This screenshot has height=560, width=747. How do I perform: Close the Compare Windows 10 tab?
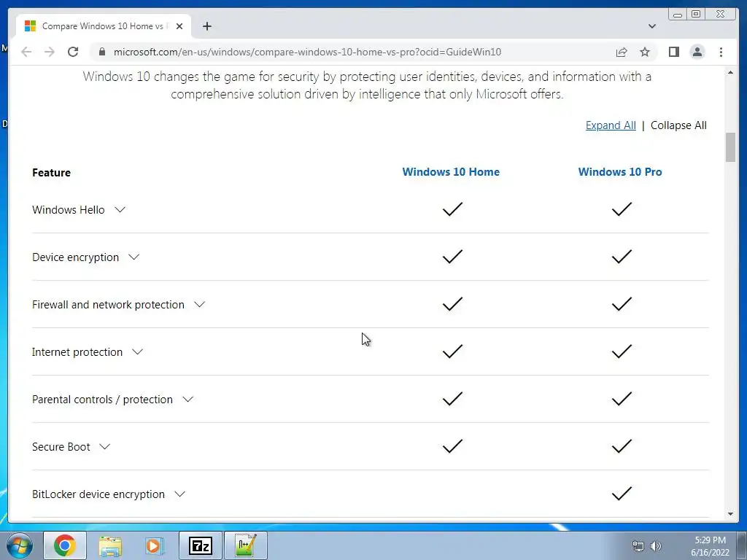[179, 26]
